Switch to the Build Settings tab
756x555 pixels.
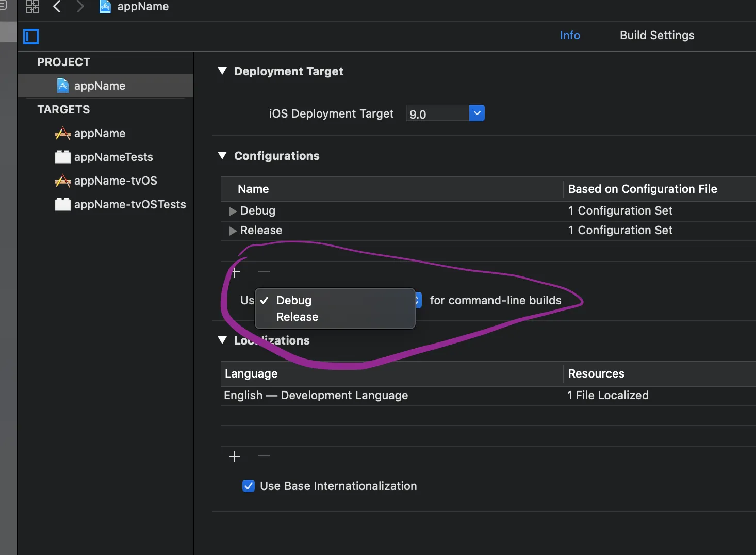[x=656, y=35]
